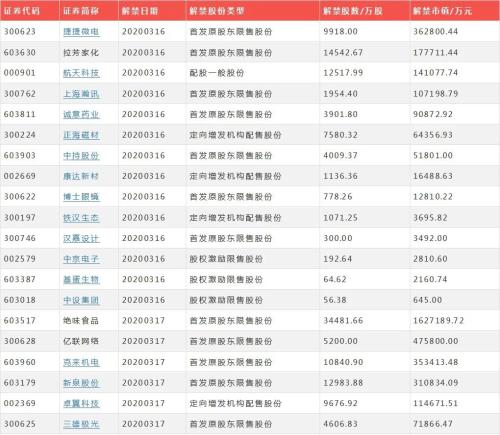The image size is (500, 435).
Task: Select stock code 603630
Action: pyautogui.click(x=20, y=52)
